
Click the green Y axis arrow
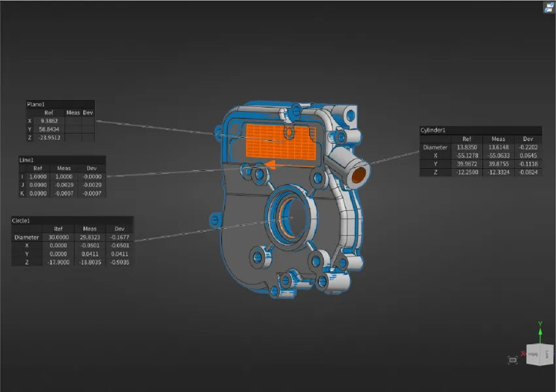[540, 332]
